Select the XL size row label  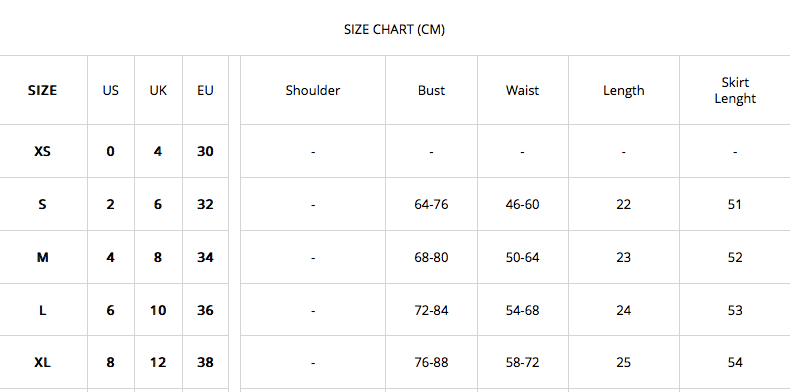pos(42,362)
